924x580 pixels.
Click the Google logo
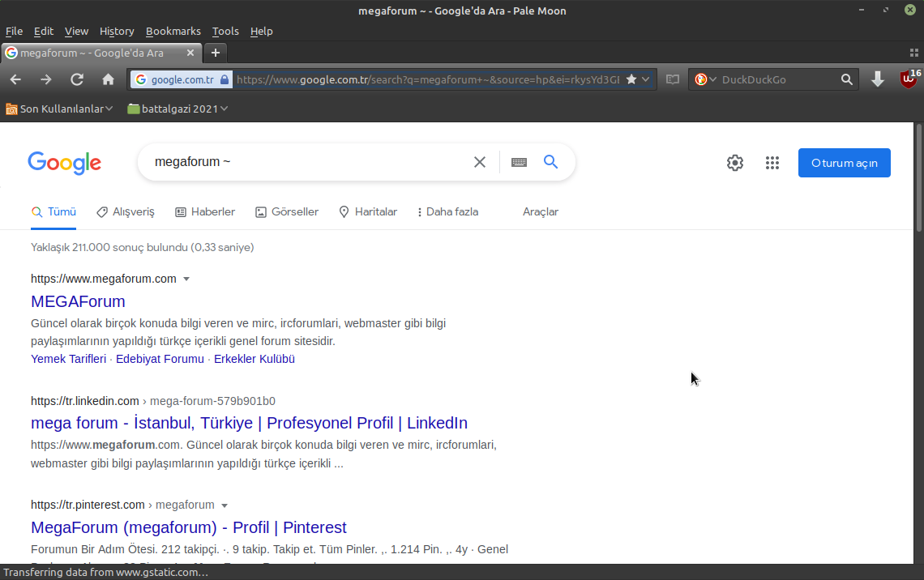tap(65, 163)
